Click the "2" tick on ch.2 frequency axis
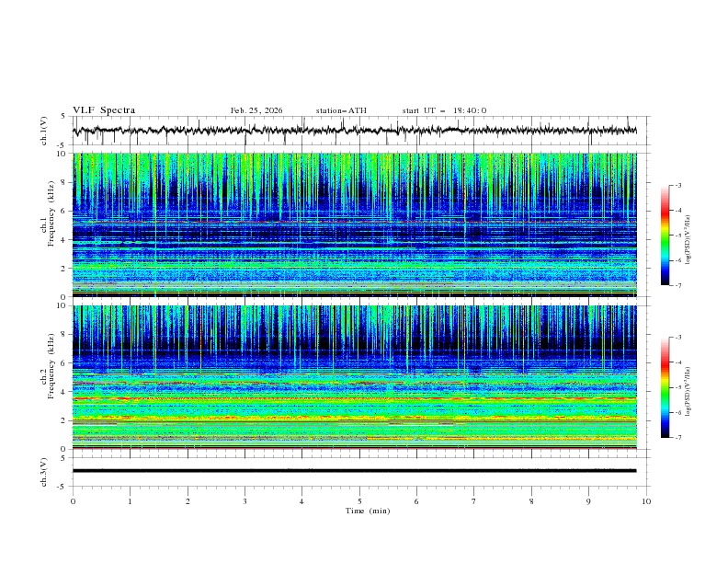 (x=64, y=420)
